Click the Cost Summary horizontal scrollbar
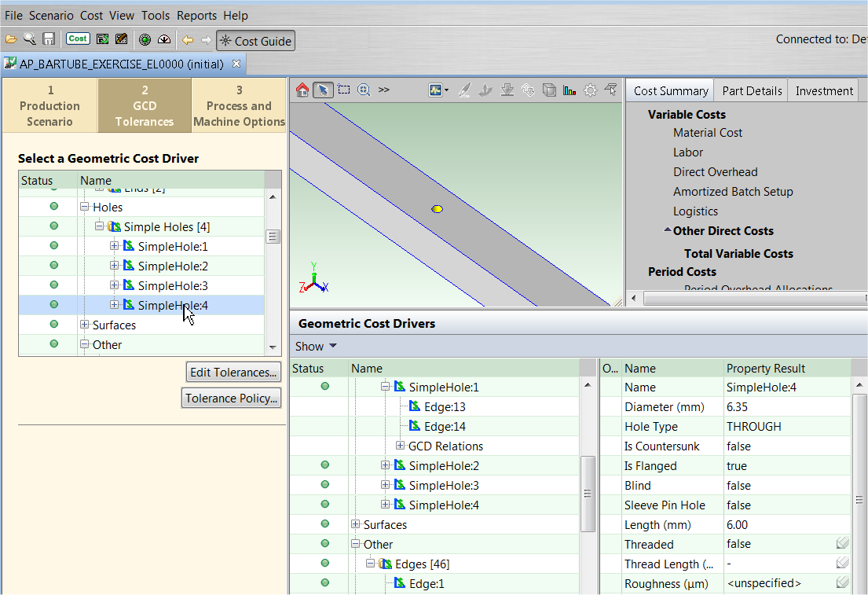 click(746, 299)
